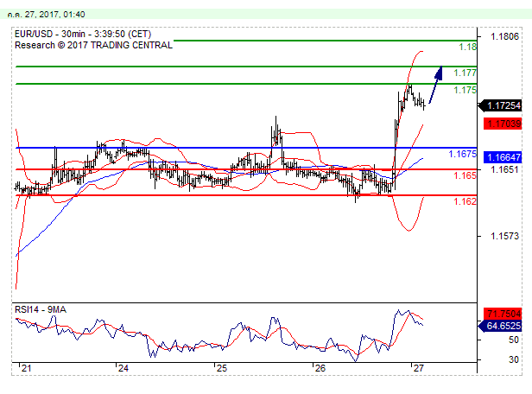Click the red 1.162 support label

[x=465, y=201]
